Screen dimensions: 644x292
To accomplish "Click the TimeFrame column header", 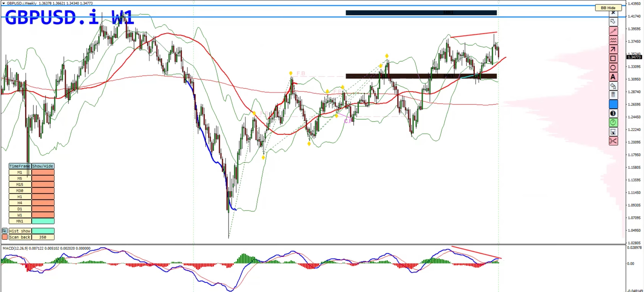I will [x=20, y=166].
